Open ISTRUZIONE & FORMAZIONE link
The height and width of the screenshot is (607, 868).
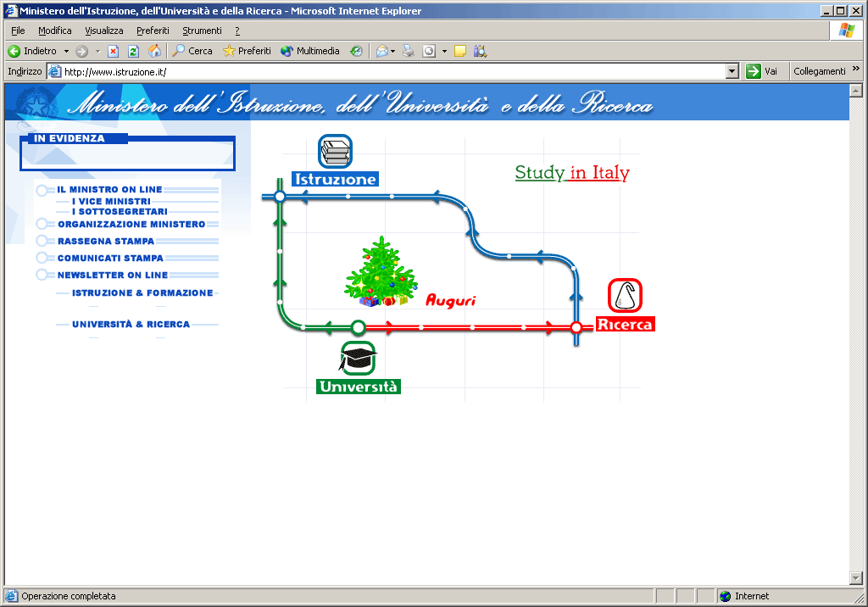[x=142, y=292]
